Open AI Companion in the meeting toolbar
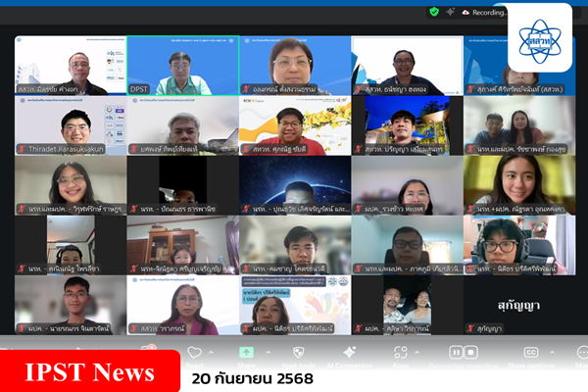 pos(350,352)
